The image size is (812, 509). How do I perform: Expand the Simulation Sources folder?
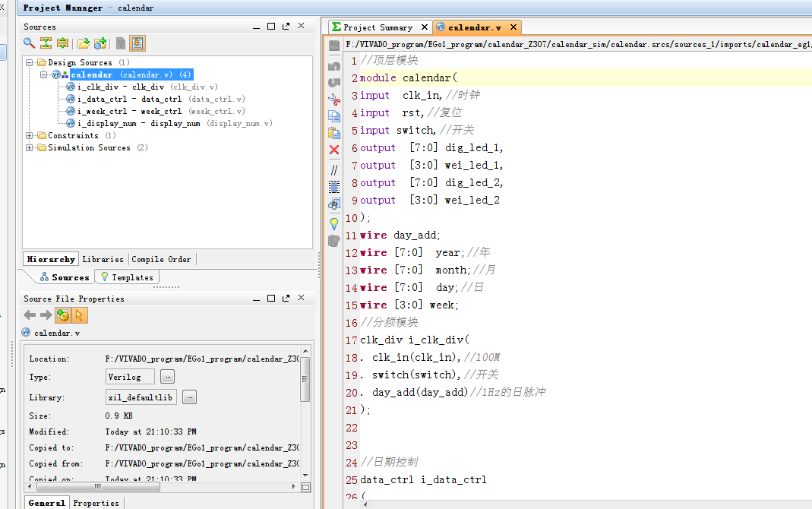pyautogui.click(x=30, y=148)
